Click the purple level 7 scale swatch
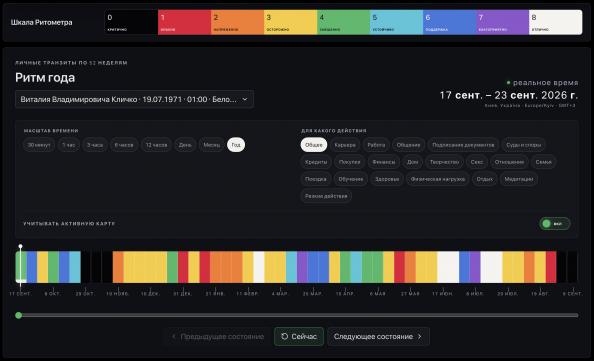This screenshot has height=361, width=594. click(x=502, y=22)
